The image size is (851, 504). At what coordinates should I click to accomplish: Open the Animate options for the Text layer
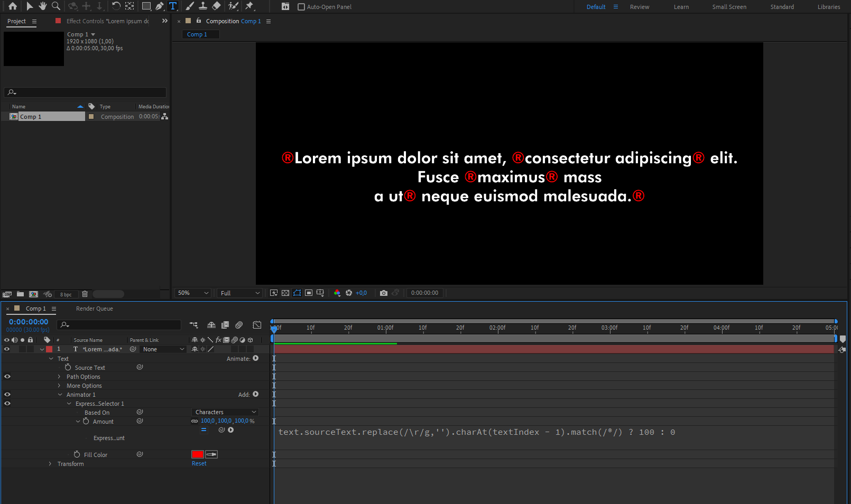(256, 358)
